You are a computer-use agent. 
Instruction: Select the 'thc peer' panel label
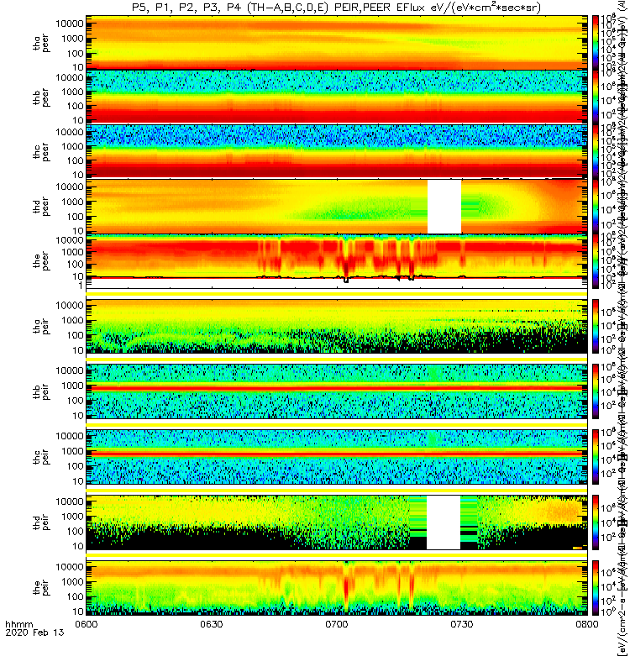point(41,152)
